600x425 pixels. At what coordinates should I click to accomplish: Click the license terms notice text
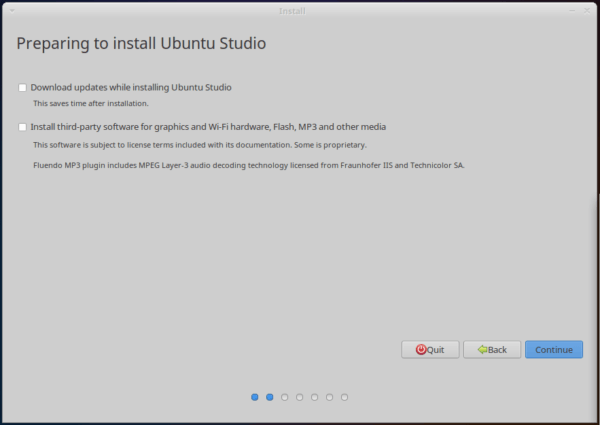(x=200, y=145)
